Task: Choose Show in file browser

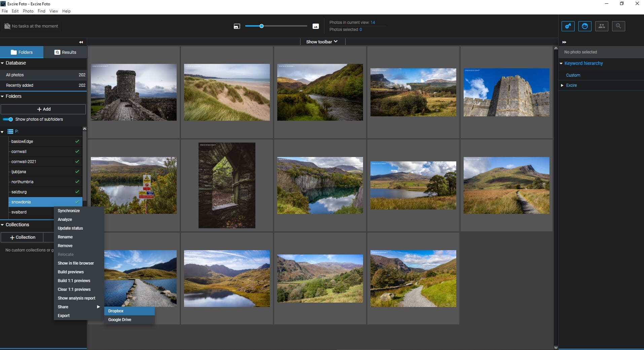Action: click(x=79, y=263)
